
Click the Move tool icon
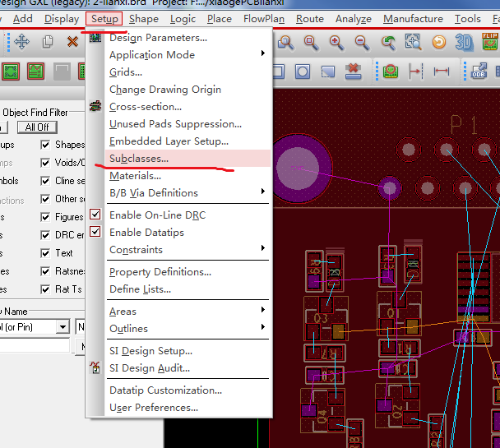(x=22, y=42)
